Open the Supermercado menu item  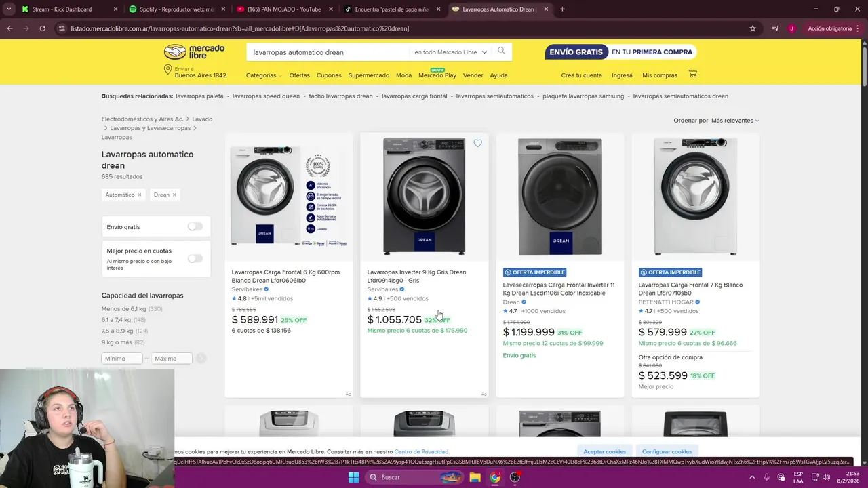tap(369, 75)
